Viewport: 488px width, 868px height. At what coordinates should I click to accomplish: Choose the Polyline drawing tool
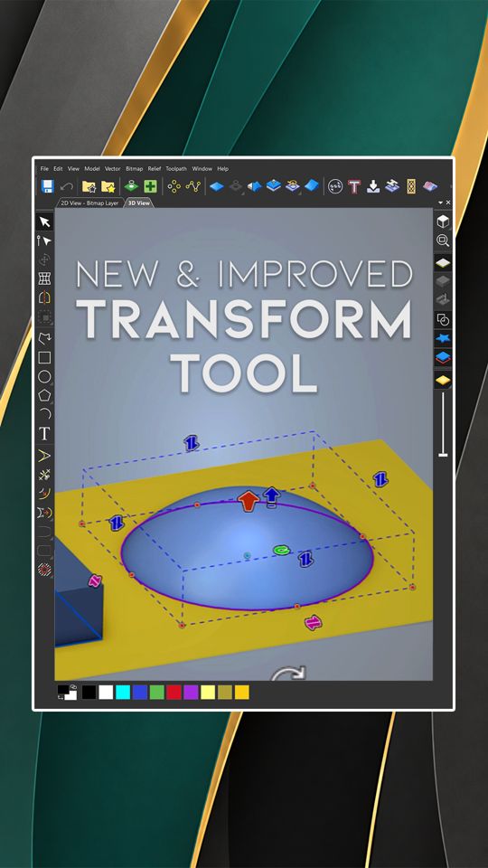point(44,337)
